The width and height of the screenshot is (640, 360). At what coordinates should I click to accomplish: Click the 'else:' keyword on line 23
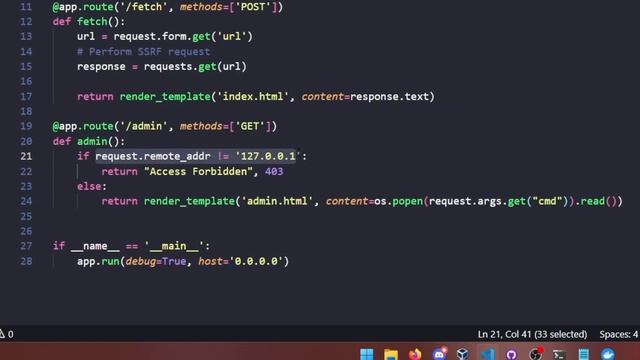pyautogui.click(x=92, y=187)
